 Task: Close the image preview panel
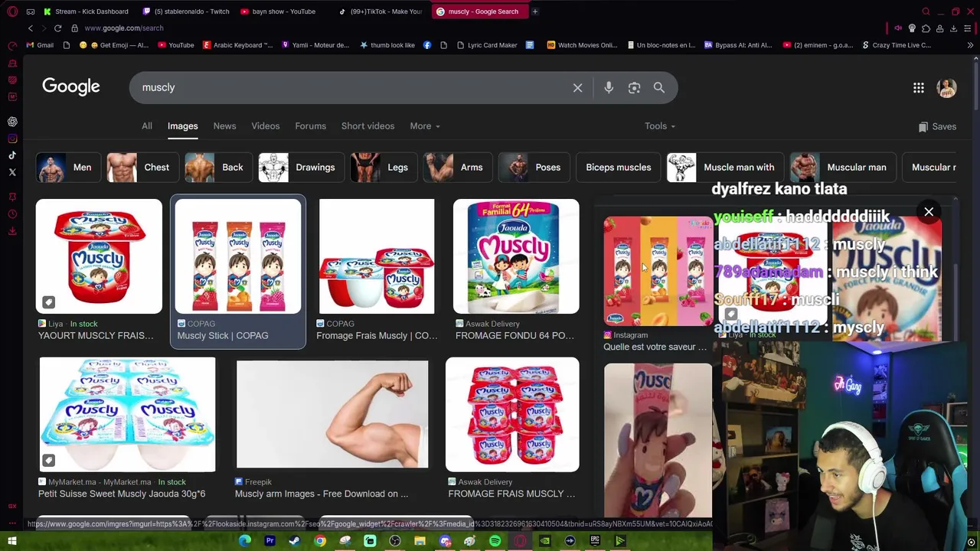929,212
